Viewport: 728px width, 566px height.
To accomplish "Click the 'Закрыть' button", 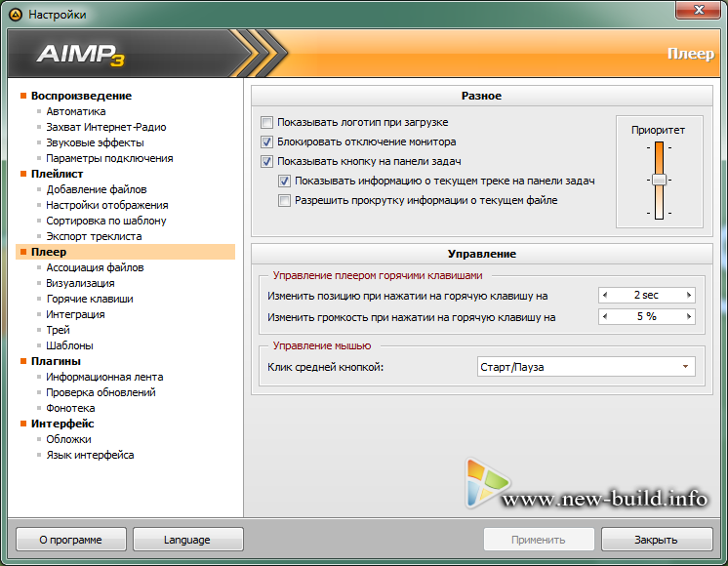I will 655,540.
